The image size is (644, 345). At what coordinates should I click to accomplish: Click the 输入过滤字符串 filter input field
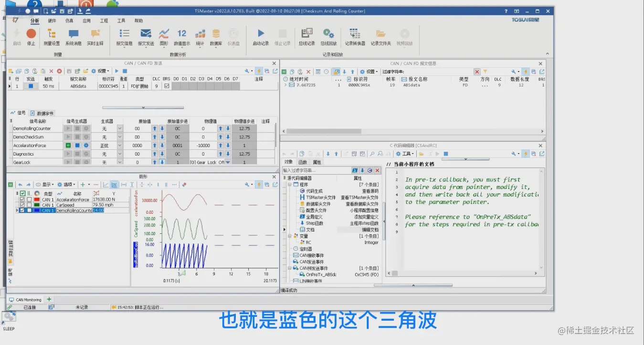(317, 170)
